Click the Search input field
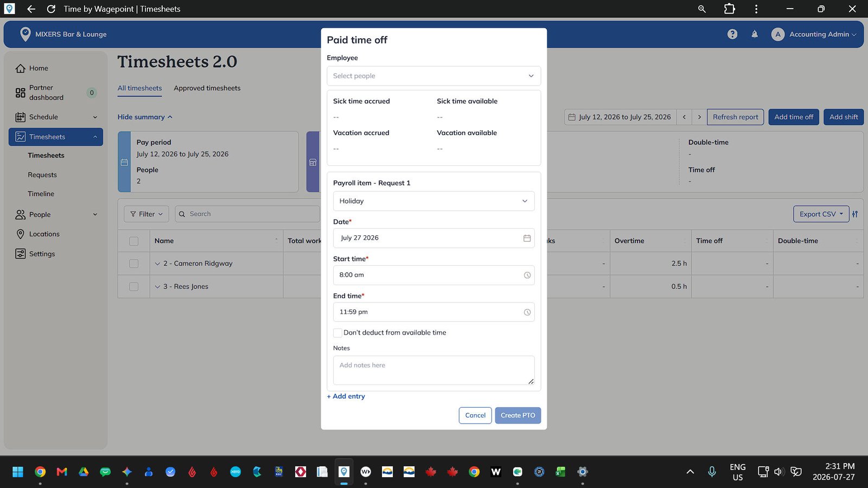868x488 pixels. pos(247,214)
